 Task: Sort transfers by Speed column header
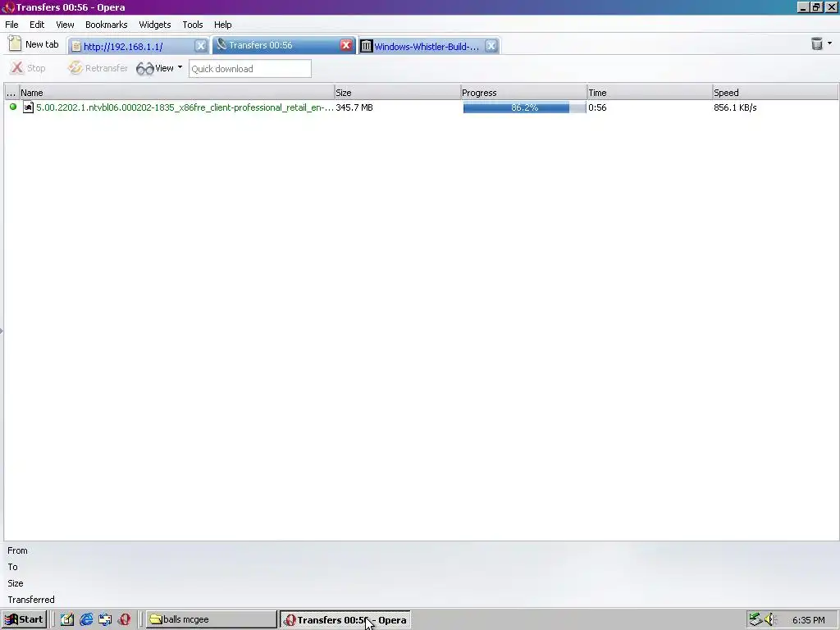click(775, 92)
